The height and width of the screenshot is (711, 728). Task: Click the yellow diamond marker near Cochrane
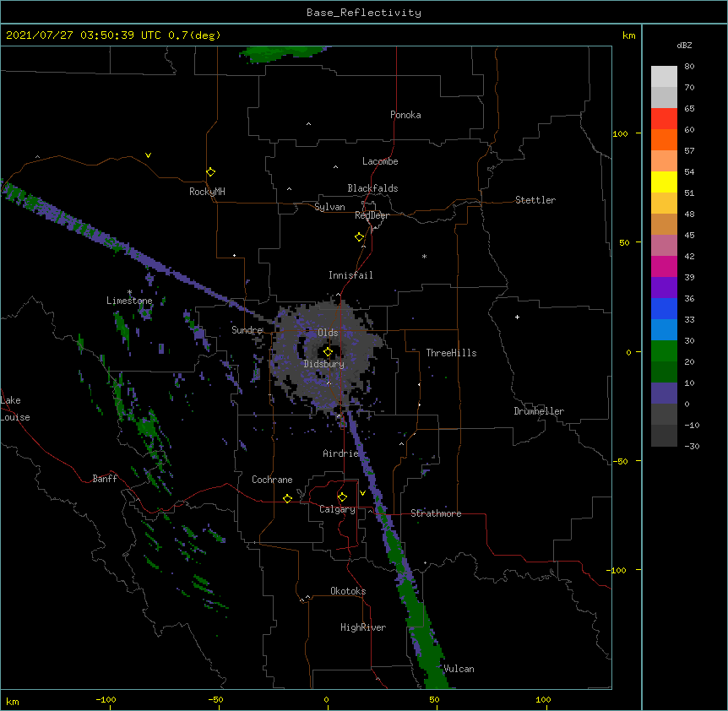(287, 498)
